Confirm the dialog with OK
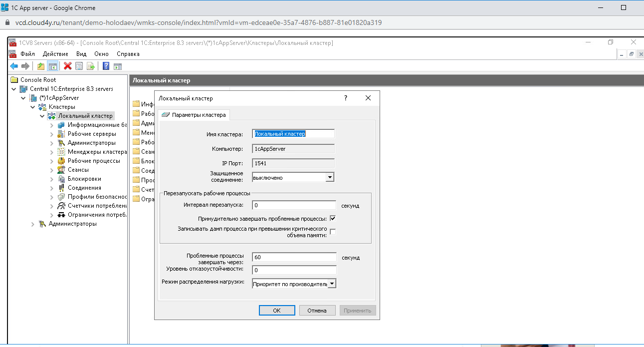Screen dimensions: 644x347 pyautogui.click(x=277, y=311)
